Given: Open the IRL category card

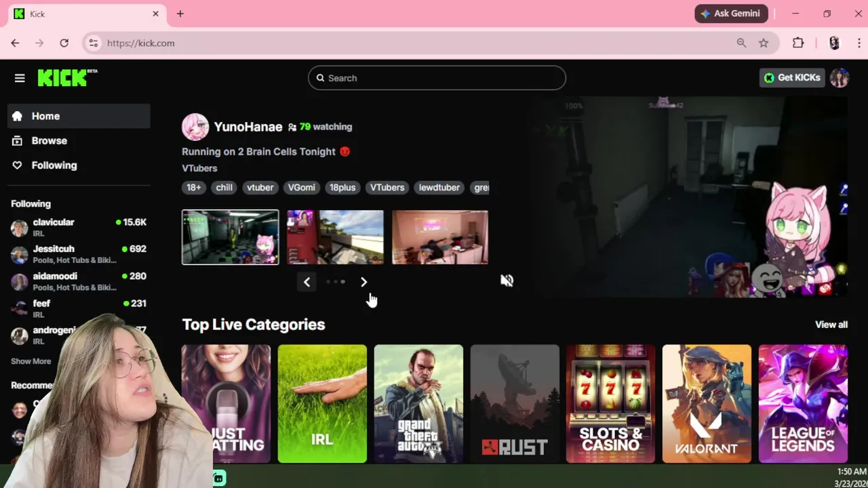Looking at the screenshot, I should (322, 404).
